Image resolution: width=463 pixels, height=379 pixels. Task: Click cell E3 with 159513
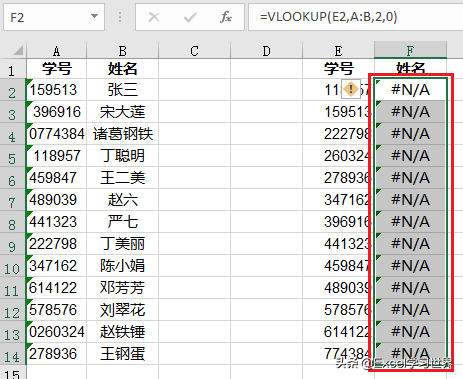coord(338,112)
